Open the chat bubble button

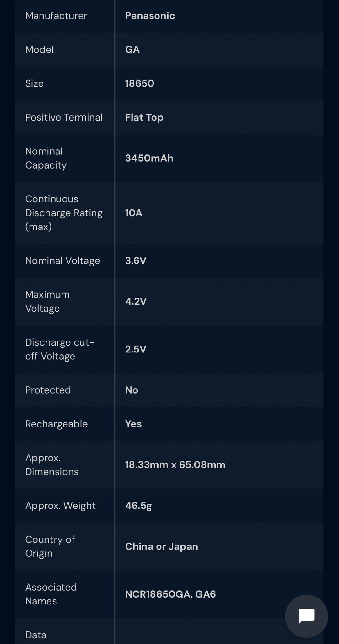(306, 616)
